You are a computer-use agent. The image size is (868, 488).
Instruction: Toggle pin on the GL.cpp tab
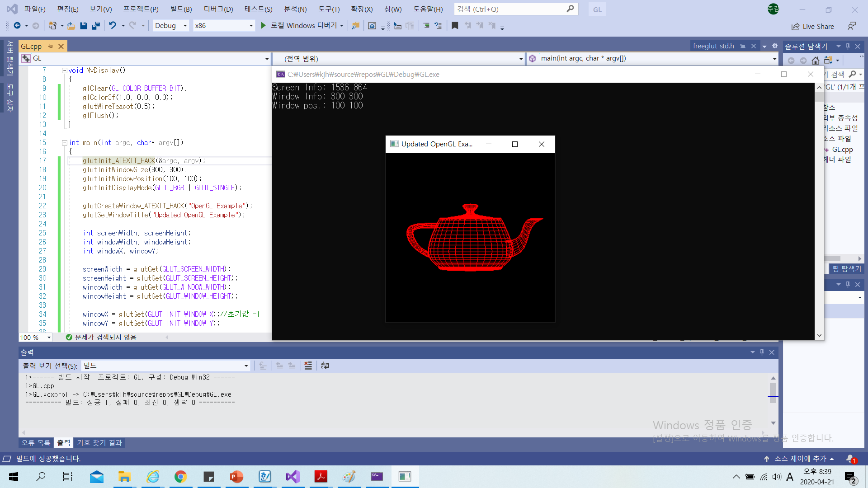coord(51,46)
